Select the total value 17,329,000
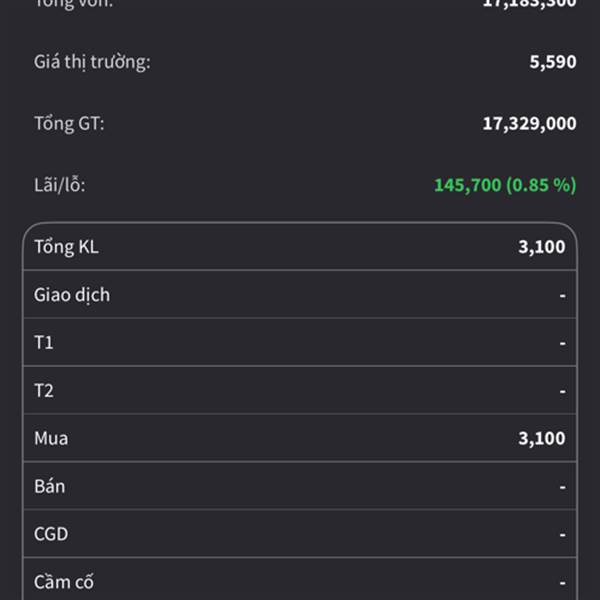 point(529,124)
